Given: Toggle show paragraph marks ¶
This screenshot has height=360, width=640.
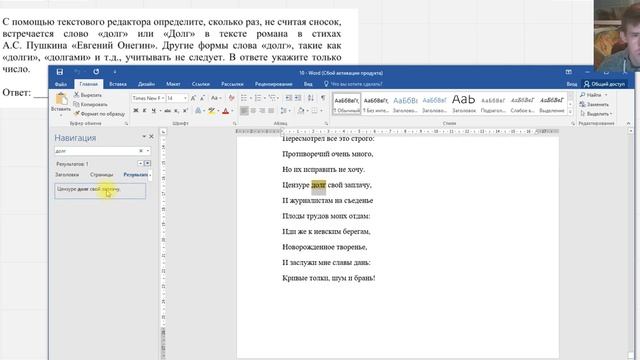Looking at the screenshot, I should [323, 98].
